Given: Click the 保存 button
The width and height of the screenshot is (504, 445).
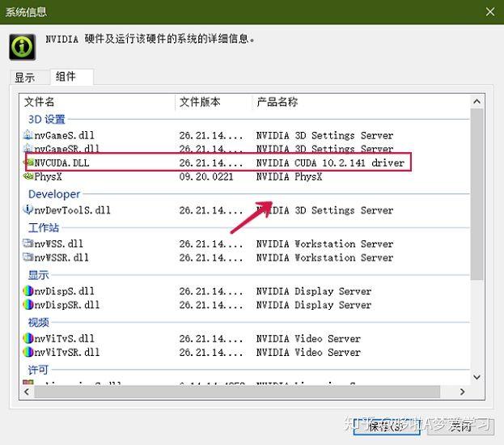Looking at the screenshot, I should tap(387, 426).
